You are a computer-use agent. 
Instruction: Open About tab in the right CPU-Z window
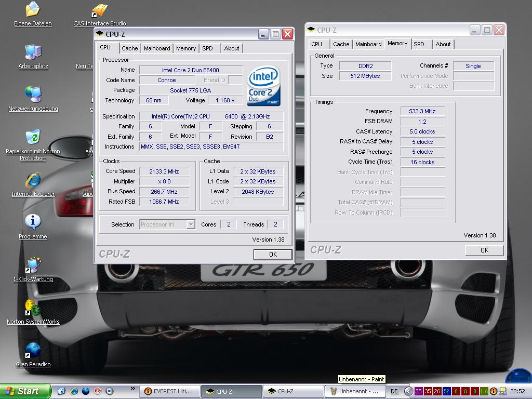(x=443, y=44)
